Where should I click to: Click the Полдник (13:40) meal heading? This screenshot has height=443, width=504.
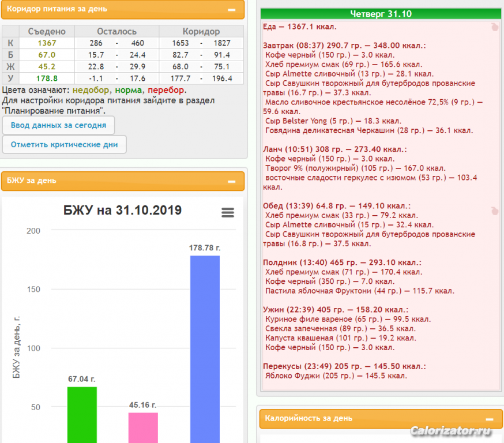tap(342, 262)
